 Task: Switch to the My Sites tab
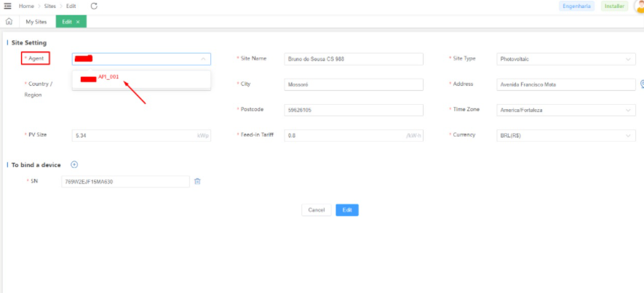[36, 22]
